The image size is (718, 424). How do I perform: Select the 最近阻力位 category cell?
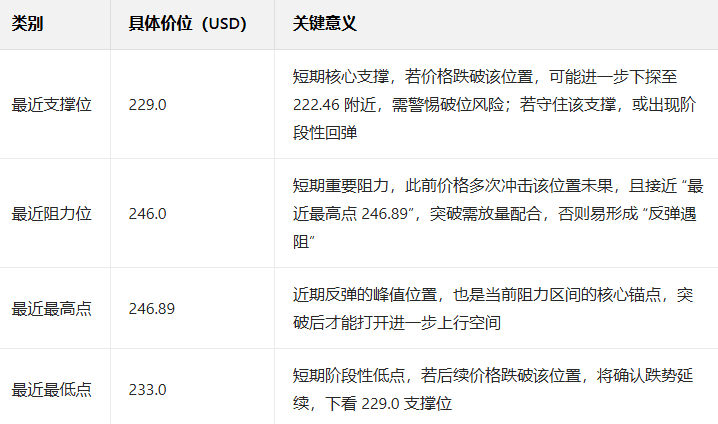coord(55,213)
